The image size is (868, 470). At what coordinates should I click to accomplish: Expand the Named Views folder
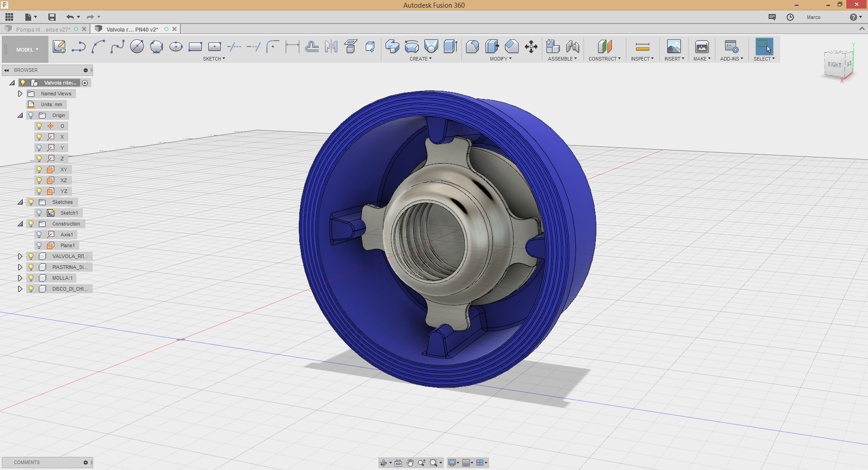(20, 94)
